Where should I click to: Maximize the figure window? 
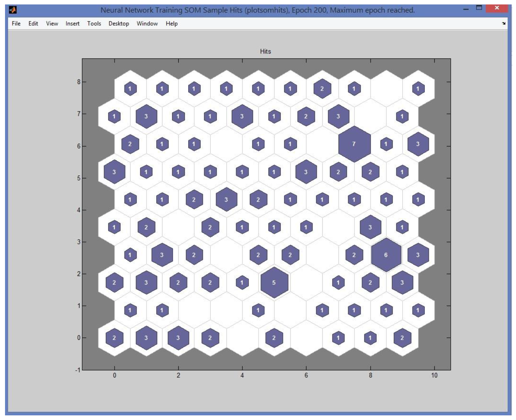[479, 8]
